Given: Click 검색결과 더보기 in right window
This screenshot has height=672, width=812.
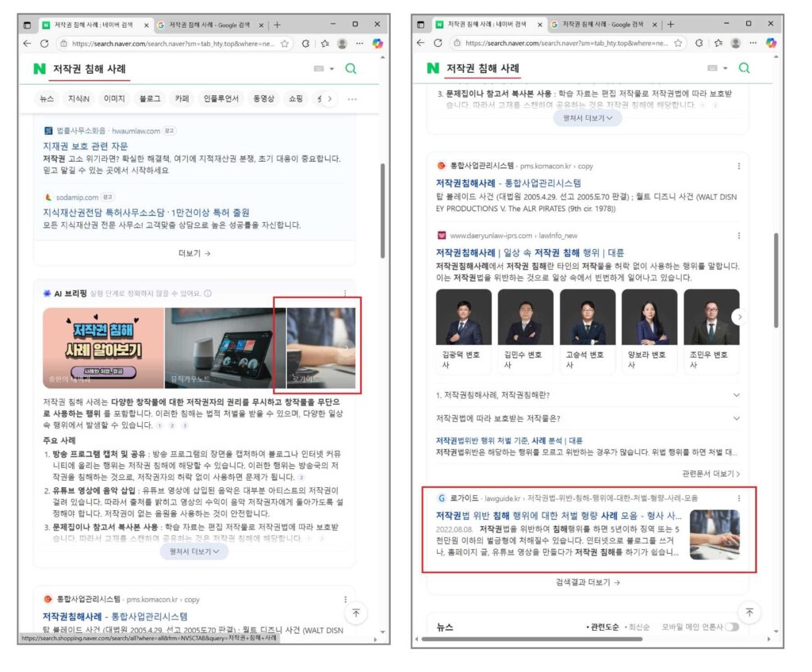Looking at the screenshot, I should coord(588,582).
